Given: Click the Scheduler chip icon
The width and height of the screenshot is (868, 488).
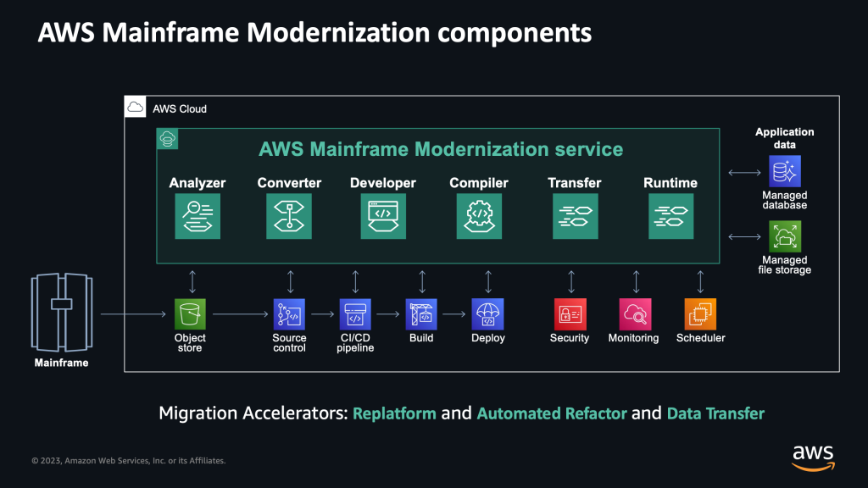Looking at the screenshot, I should pos(700,313).
